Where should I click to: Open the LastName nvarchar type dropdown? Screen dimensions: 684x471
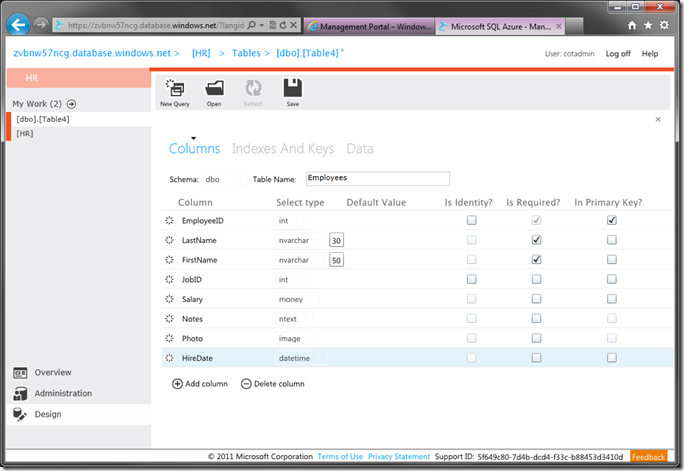click(301, 240)
